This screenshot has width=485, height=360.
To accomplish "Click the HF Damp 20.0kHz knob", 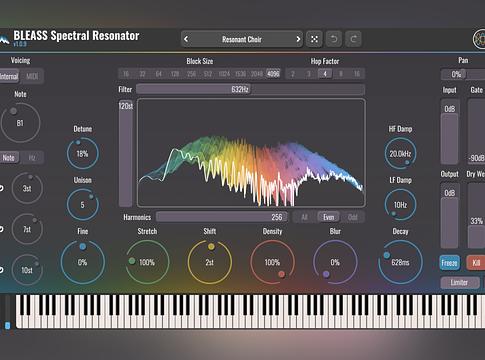I will (x=400, y=154).
